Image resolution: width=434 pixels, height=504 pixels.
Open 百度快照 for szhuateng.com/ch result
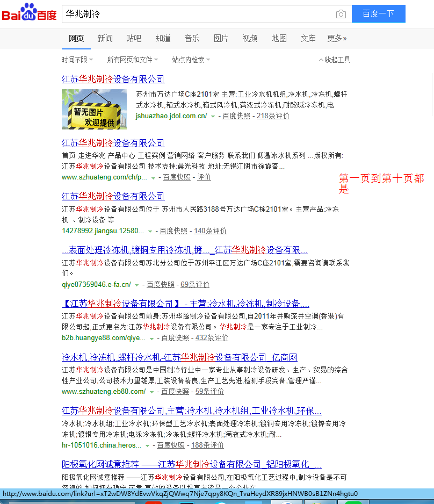coord(176,177)
